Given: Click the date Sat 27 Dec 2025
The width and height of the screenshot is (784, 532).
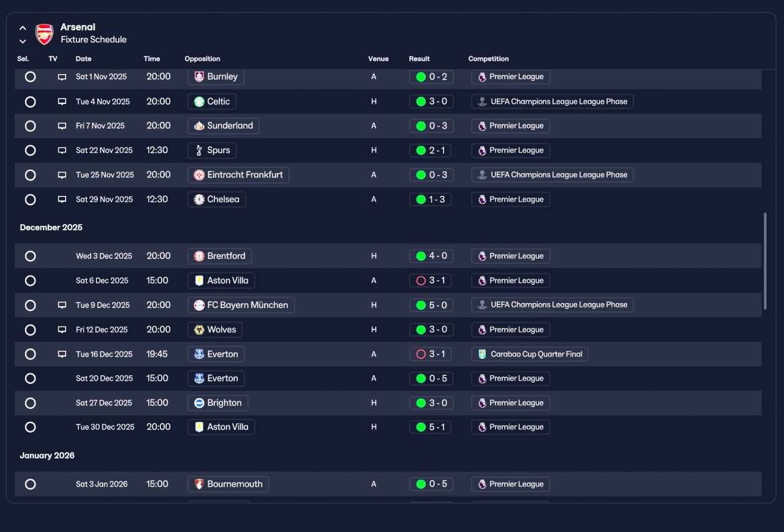Looking at the screenshot, I should (x=104, y=403).
